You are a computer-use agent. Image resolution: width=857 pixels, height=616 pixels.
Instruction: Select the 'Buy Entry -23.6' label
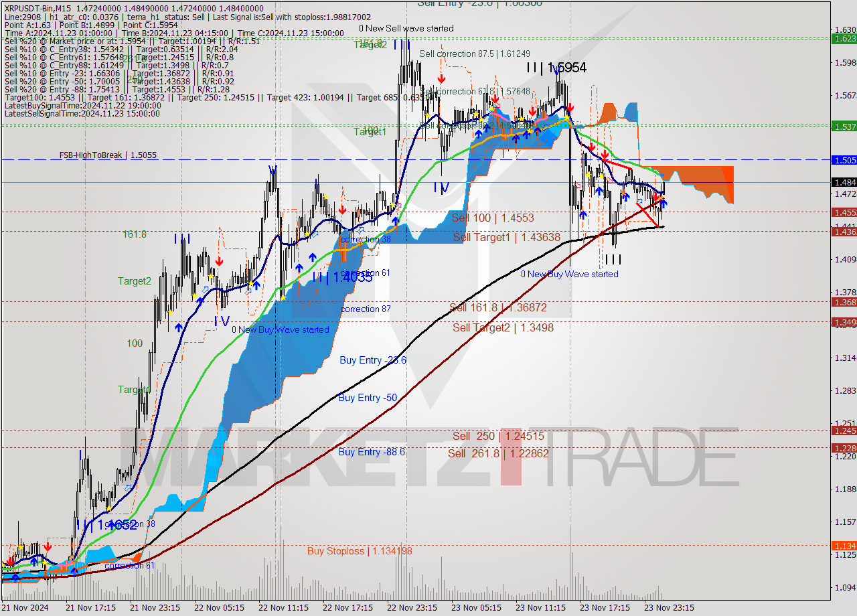(373, 360)
